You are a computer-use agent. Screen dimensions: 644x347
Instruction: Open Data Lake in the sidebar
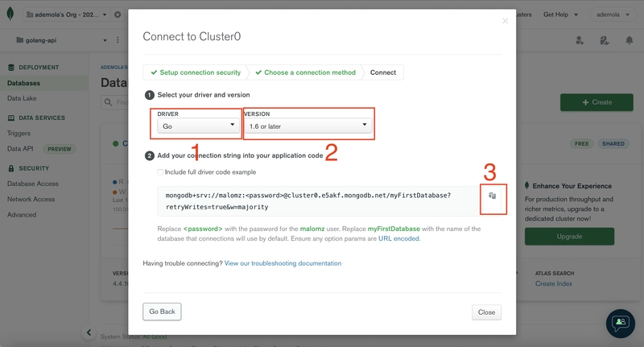22,98
